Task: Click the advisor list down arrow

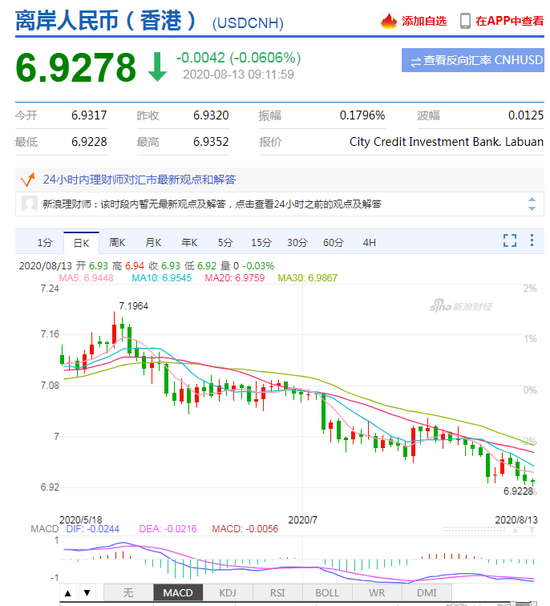Action: pyautogui.click(x=531, y=208)
